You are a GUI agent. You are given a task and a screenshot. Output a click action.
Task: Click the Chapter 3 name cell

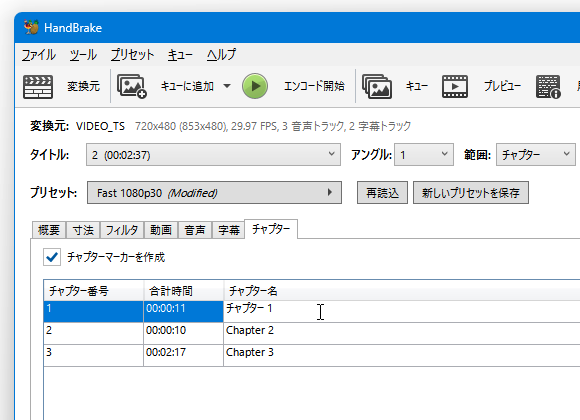402,355
